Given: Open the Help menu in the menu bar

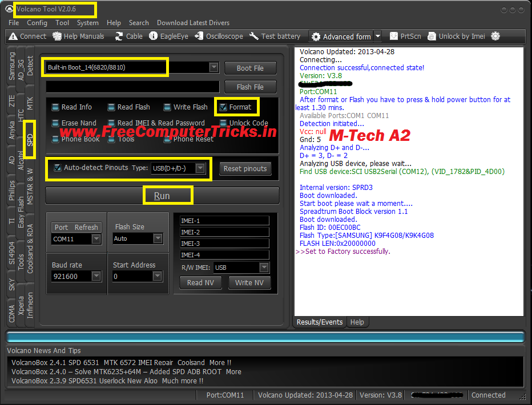Looking at the screenshot, I should (x=114, y=23).
